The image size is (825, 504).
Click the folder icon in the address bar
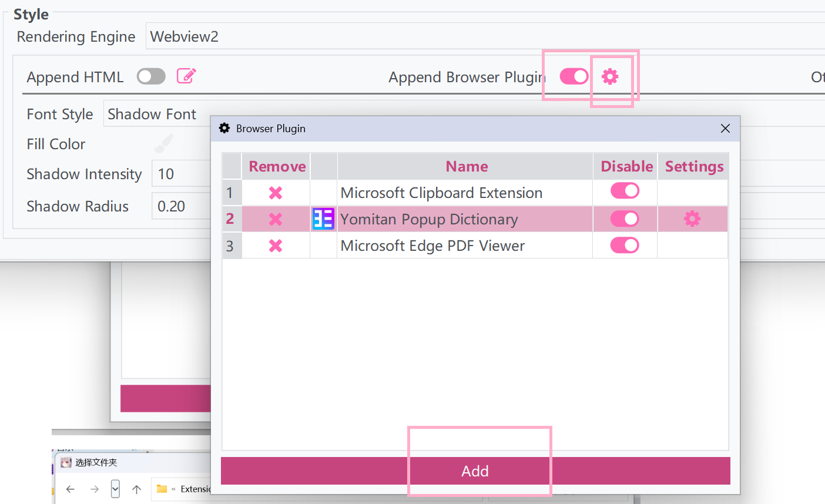click(162, 489)
